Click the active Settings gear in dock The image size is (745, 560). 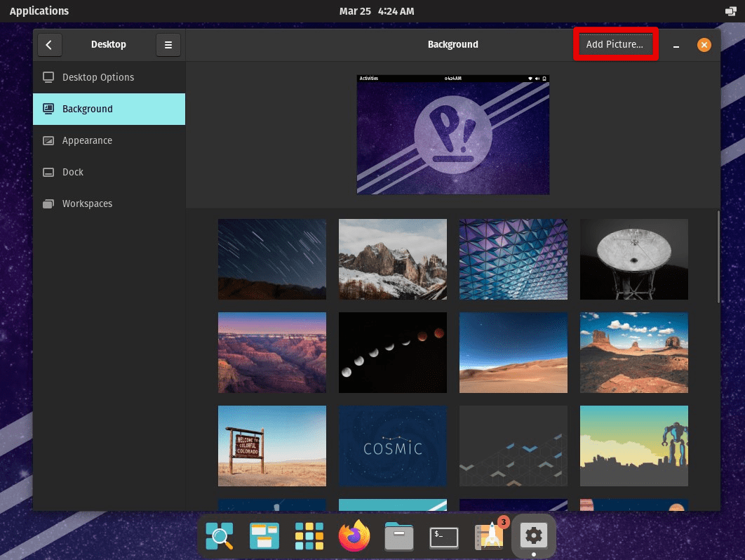534,535
